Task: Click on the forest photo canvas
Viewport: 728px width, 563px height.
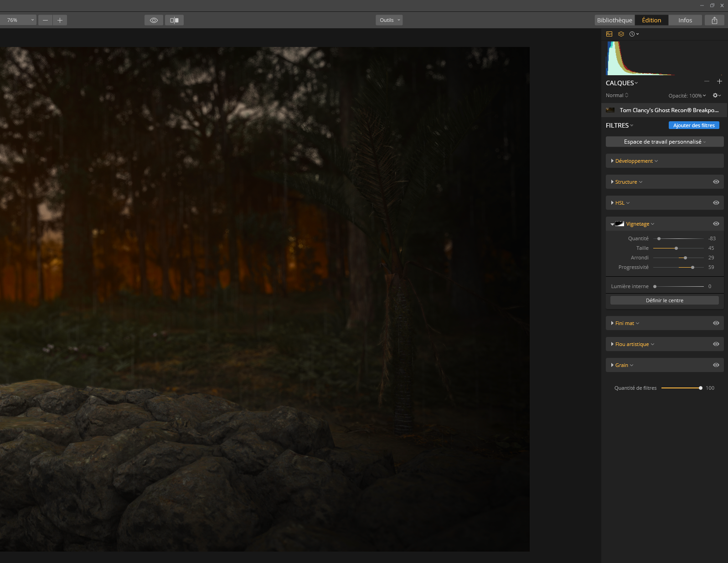Action: pyautogui.click(x=264, y=299)
